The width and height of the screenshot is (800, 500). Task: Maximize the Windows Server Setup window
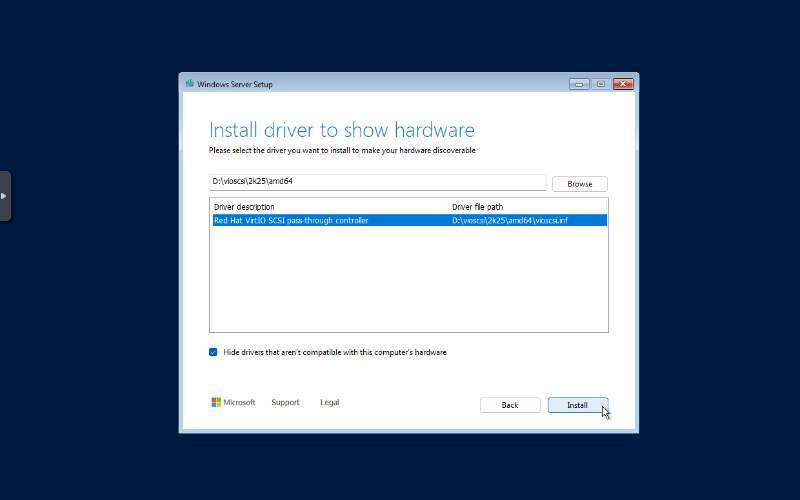tap(601, 84)
